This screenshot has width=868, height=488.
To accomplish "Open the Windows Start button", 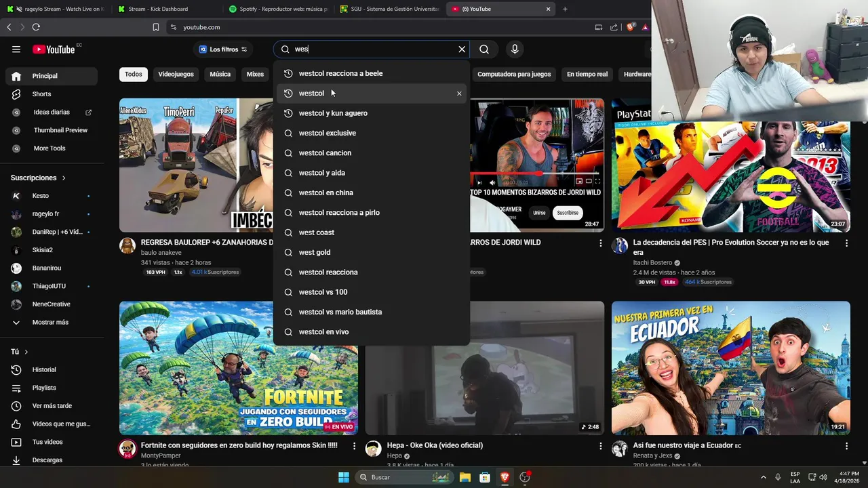I will (x=344, y=477).
